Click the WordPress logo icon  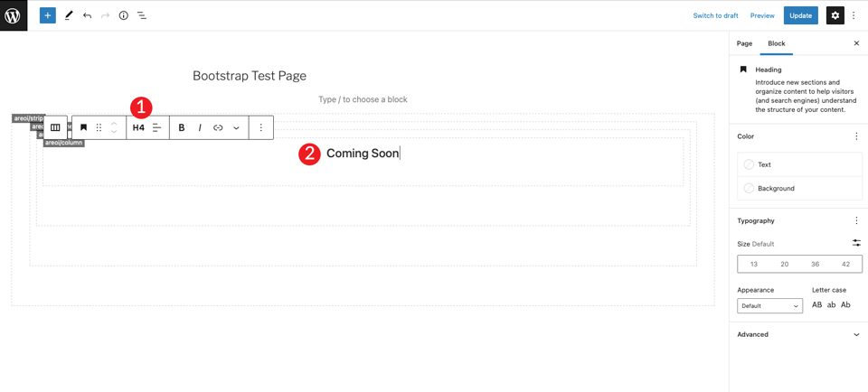pyautogui.click(x=14, y=15)
